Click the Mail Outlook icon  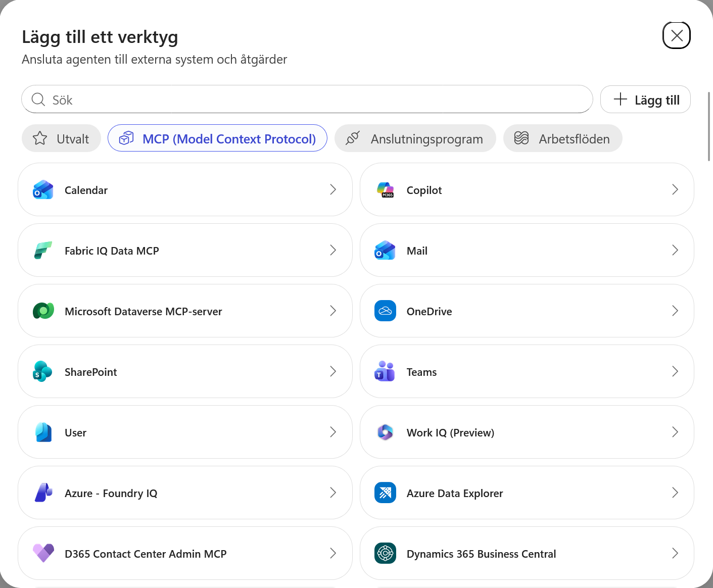click(385, 251)
